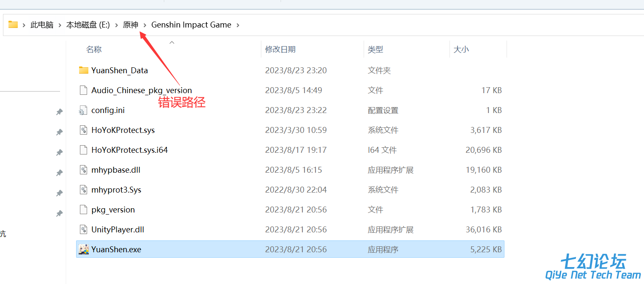Click the pkg_version file icon
Screen dimensions: 644x284
pyautogui.click(x=83, y=210)
